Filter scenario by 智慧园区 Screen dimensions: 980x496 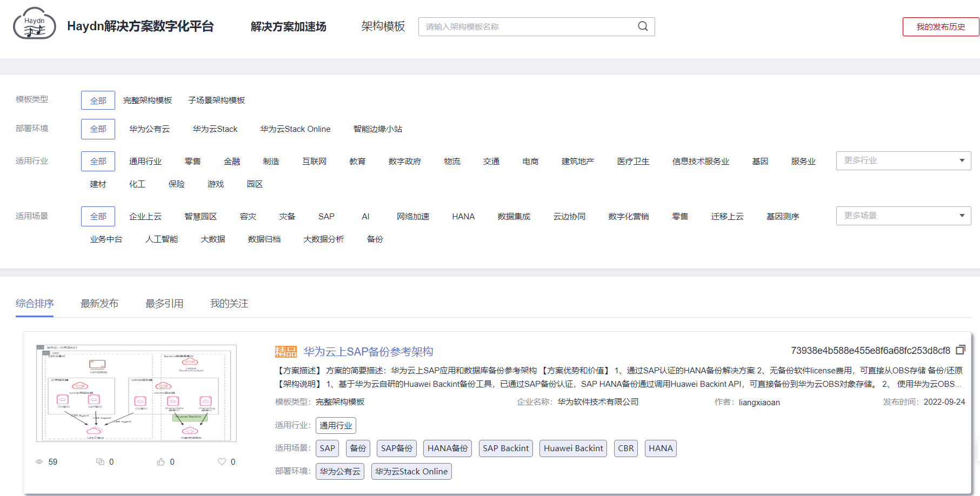201,217
